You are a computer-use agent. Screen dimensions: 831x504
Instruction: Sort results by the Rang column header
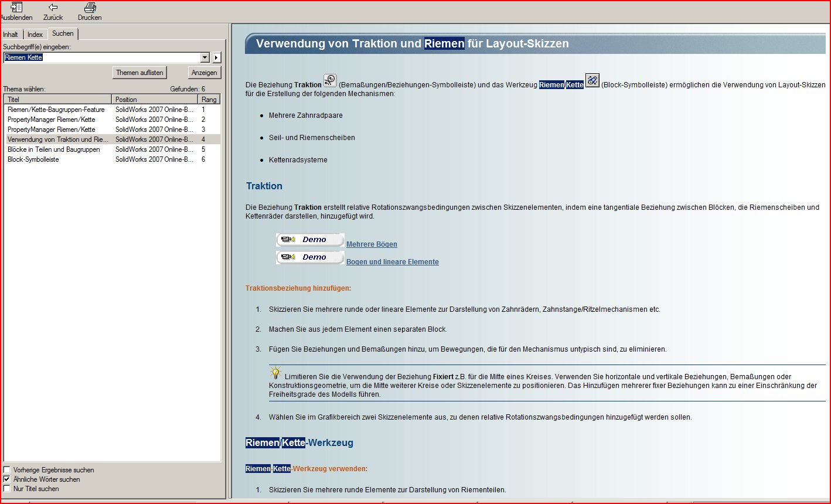point(209,100)
